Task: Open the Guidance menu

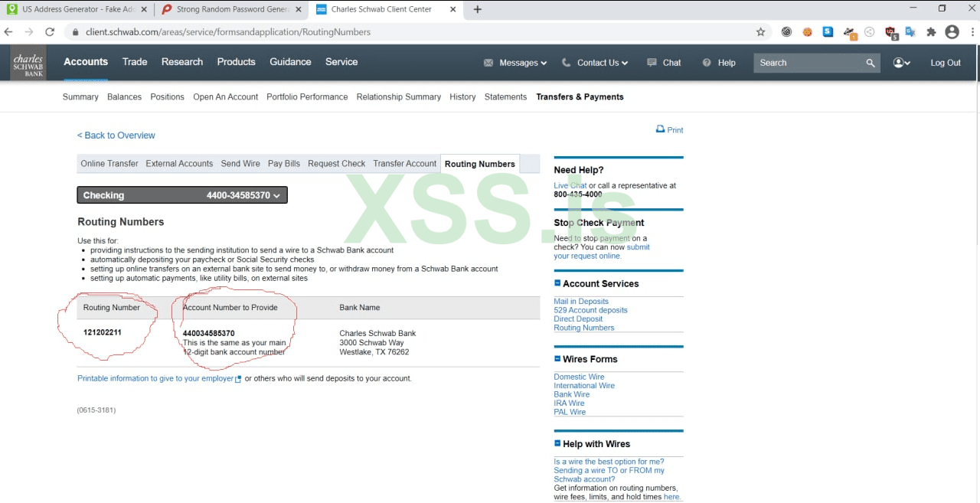Action: click(x=290, y=62)
